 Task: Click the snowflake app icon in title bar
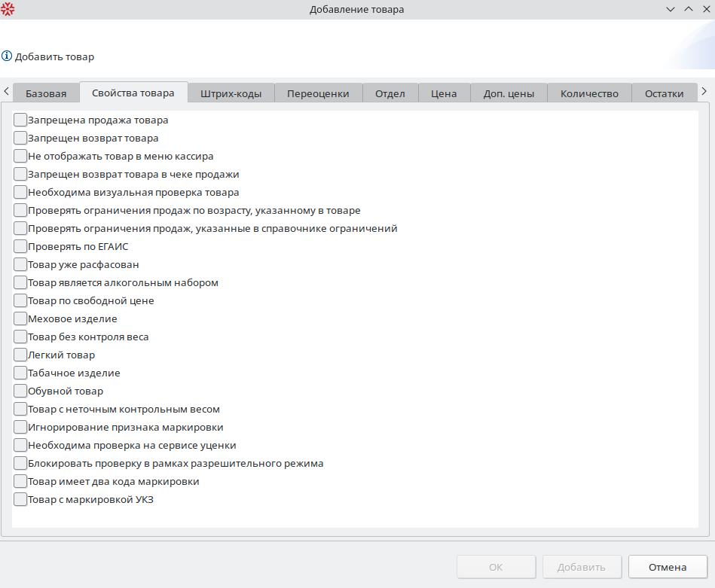pos(8,9)
